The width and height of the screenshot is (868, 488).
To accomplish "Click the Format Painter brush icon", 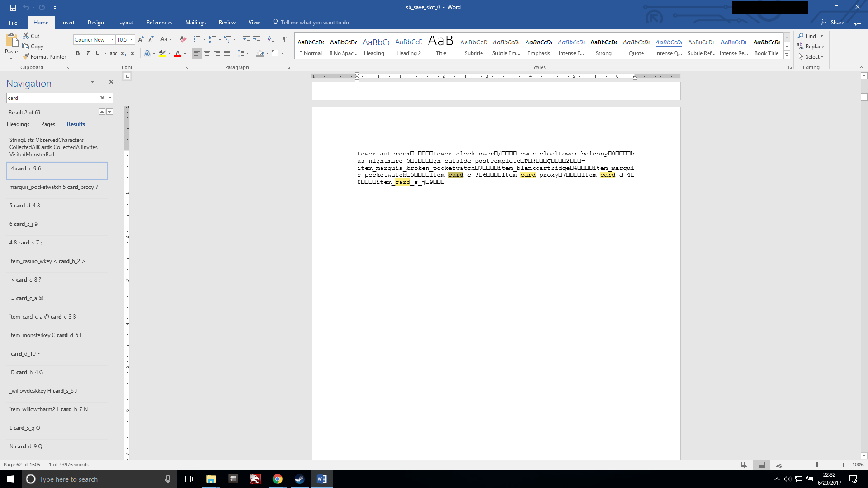I will point(26,56).
